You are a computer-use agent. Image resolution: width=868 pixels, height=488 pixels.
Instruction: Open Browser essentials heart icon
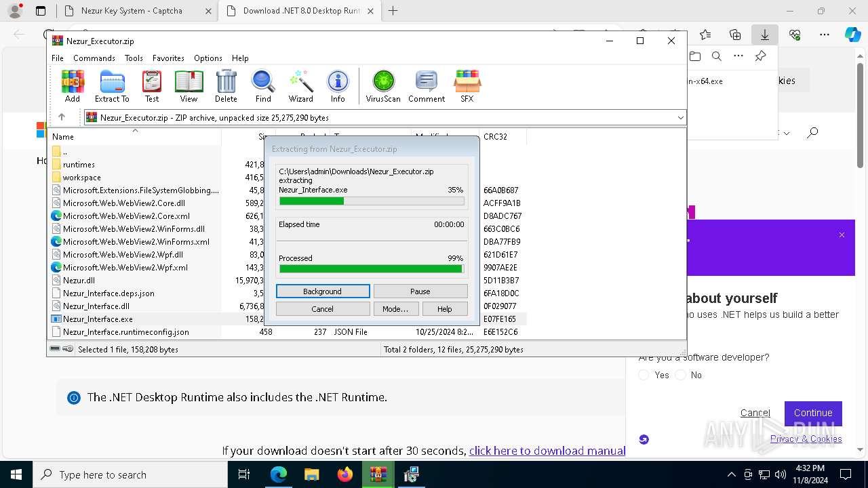[x=795, y=35]
